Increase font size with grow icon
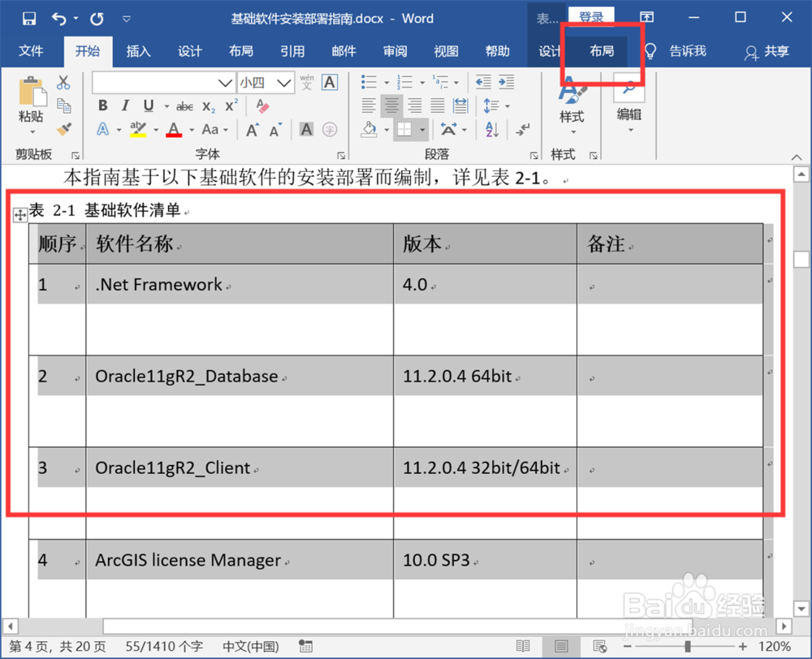The image size is (812, 659). [x=253, y=129]
